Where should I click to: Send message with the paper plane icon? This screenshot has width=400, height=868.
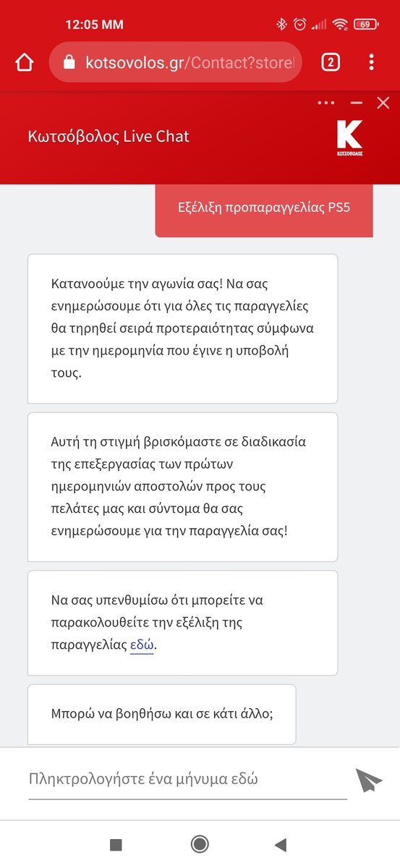[368, 780]
